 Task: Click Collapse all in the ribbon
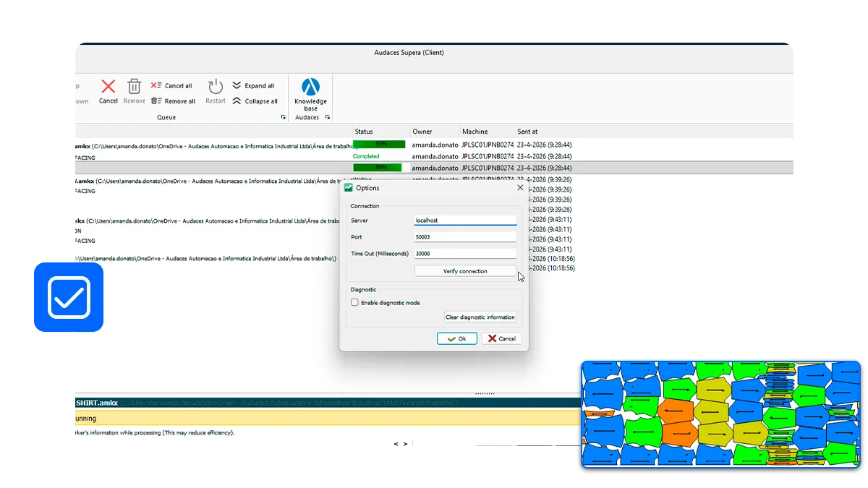pos(255,101)
